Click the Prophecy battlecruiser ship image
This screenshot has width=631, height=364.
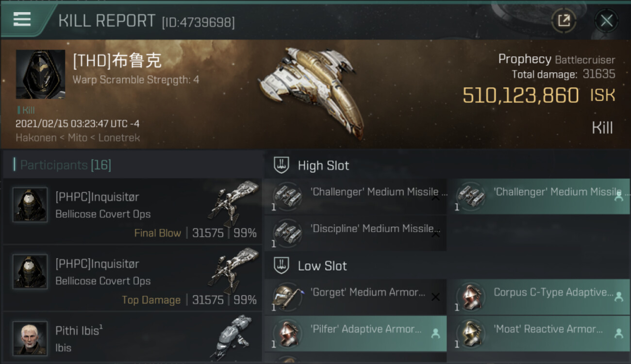312,91
